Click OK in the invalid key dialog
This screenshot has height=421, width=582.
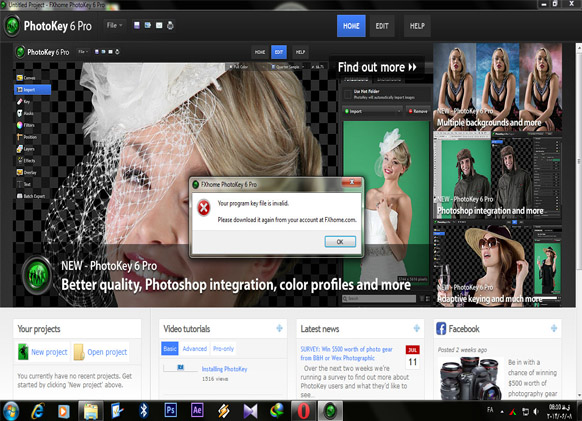click(x=340, y=242)
